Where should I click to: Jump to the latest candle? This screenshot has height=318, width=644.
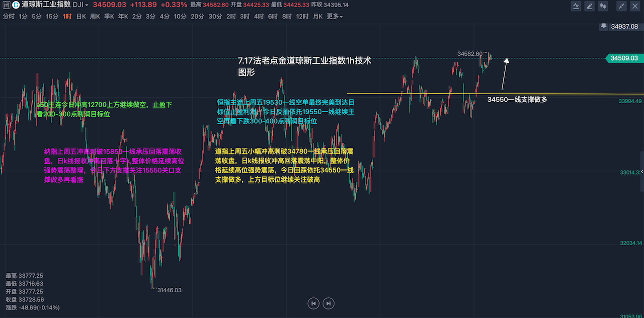(329, 303)
